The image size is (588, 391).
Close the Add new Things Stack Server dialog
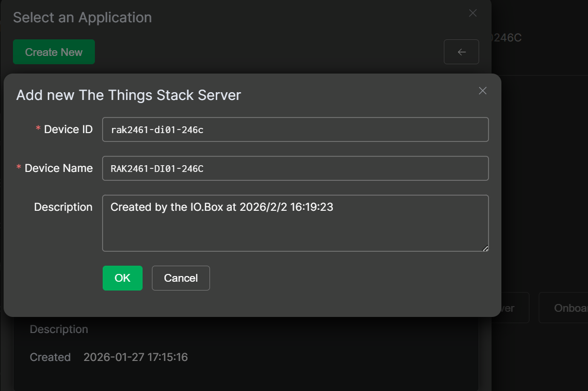[x=482, y=91]
